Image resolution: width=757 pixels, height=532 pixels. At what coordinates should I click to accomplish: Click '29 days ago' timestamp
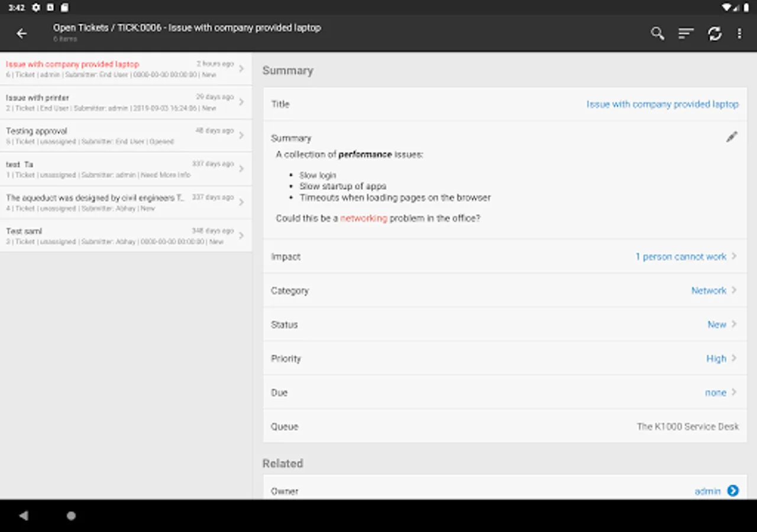pyautogui.click(x=215, y=97)
